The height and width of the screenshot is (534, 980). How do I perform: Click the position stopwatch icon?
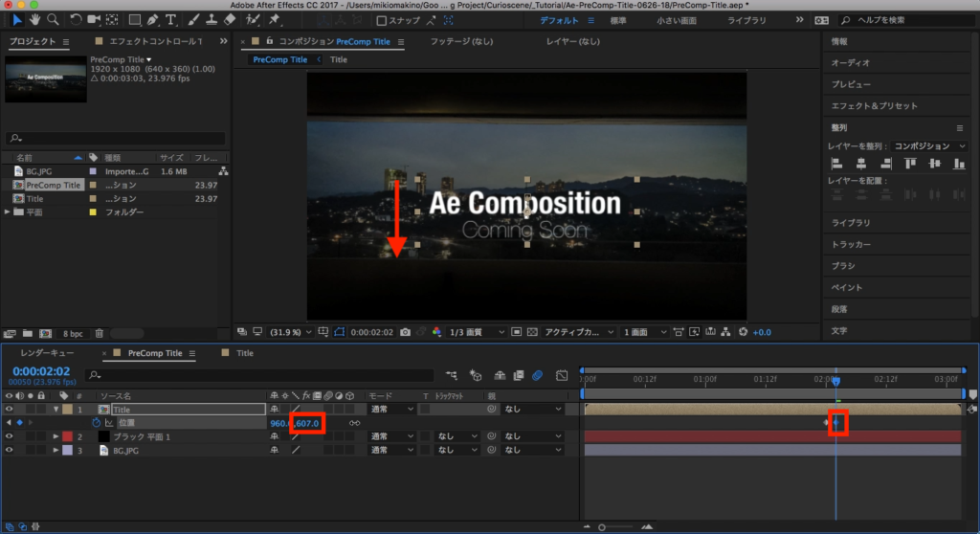pyautogui.click(x=96, y=422)
